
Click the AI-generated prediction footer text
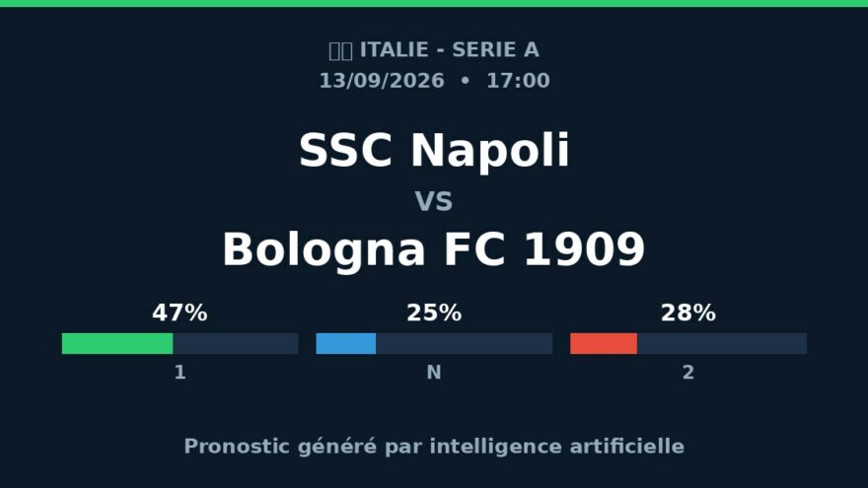click(434, 447)
